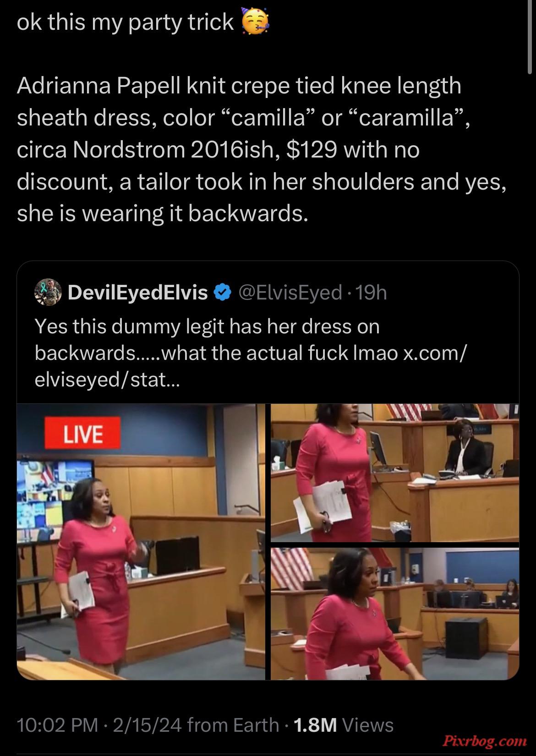Click the scrollbar thumb at right edge
536x756 pixels.
[530, 37]
